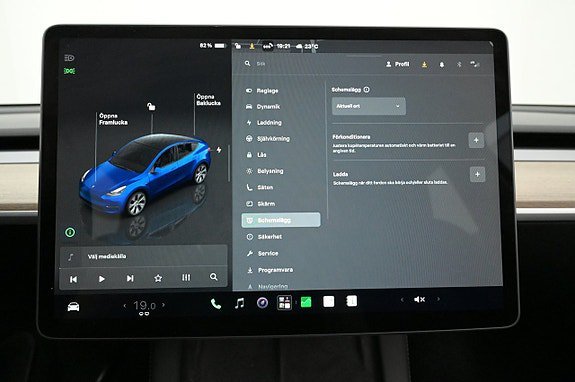Open the purple camera app icon
Image resolution: width=575 pixels, height=382 pixels.
pyautogui.click(x=262, y=303)
